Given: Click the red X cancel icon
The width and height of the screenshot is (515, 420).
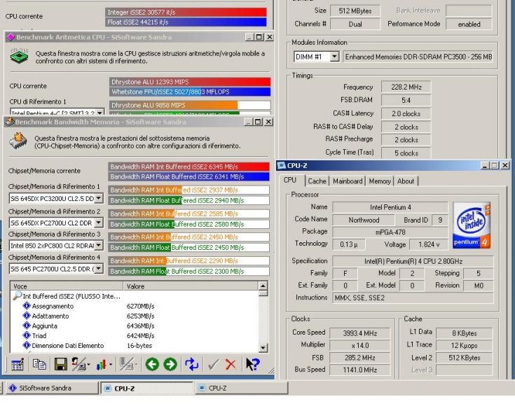Looking at the screenshot, I should tap(231, 365).
